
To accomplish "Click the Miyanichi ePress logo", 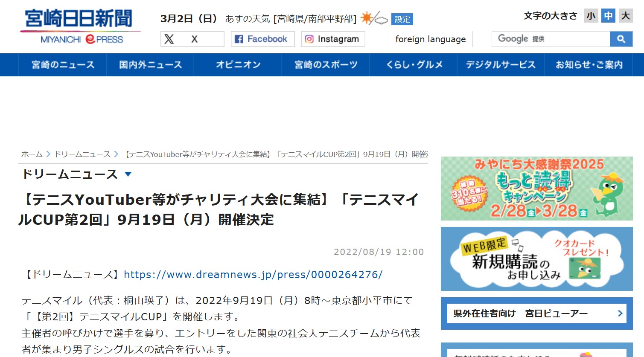I will pyautogui.click(x=80, y=26).
